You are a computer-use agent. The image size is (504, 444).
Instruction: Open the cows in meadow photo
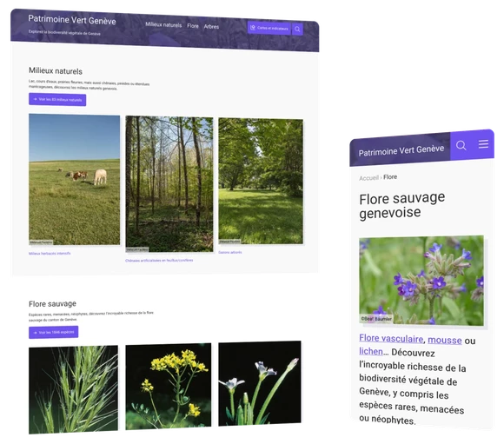(x=74, y=179)
